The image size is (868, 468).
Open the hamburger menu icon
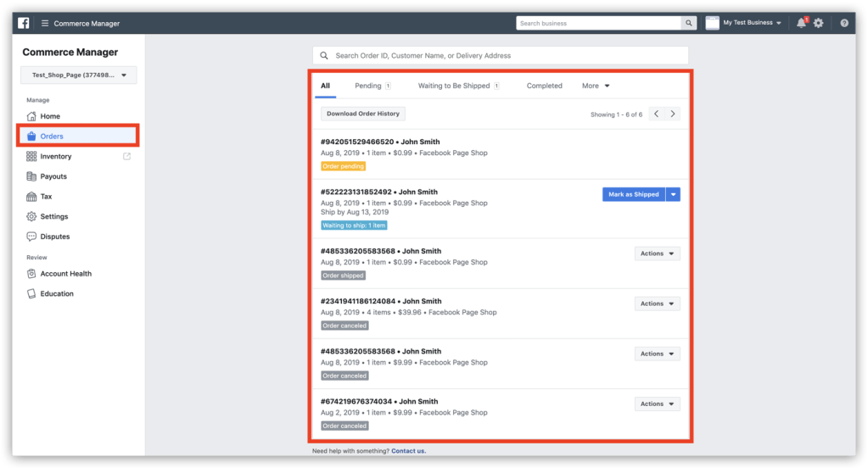(x=45, y=23)
